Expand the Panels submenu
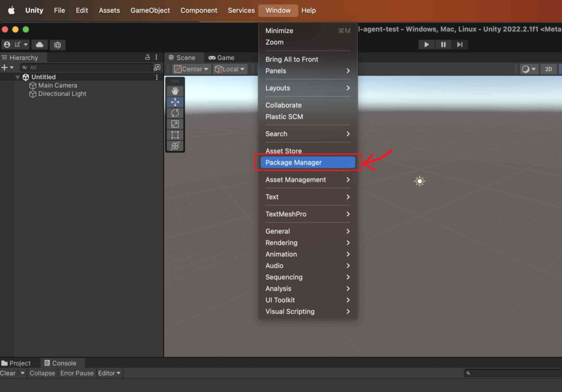The image size is (562, 392). (x=308, y=71)
